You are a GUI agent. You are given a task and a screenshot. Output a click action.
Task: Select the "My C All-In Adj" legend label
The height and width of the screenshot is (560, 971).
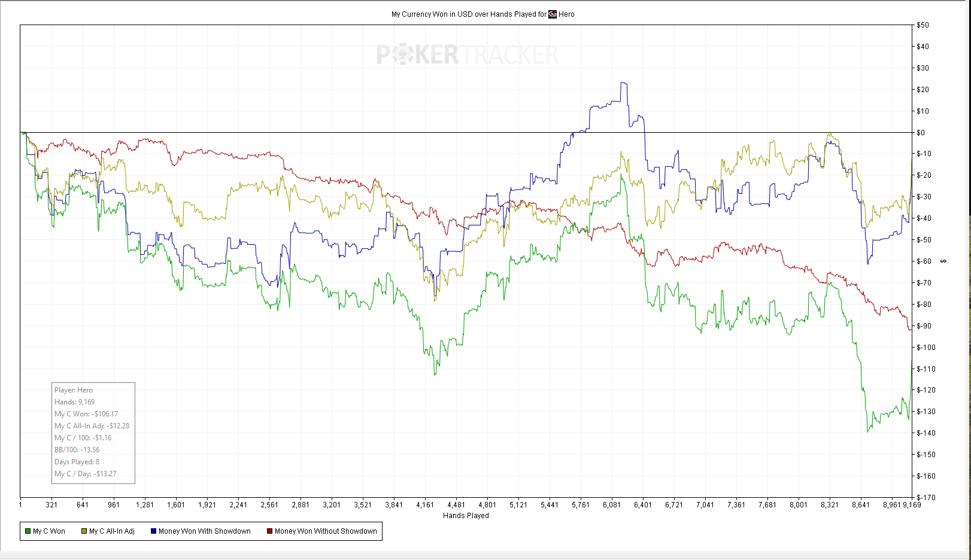[112, 531]
